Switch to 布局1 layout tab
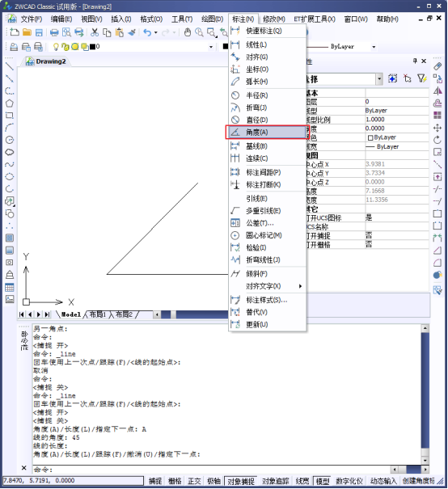Image resolution: width=448 pixels, height=489 pixels. (98, 314)
